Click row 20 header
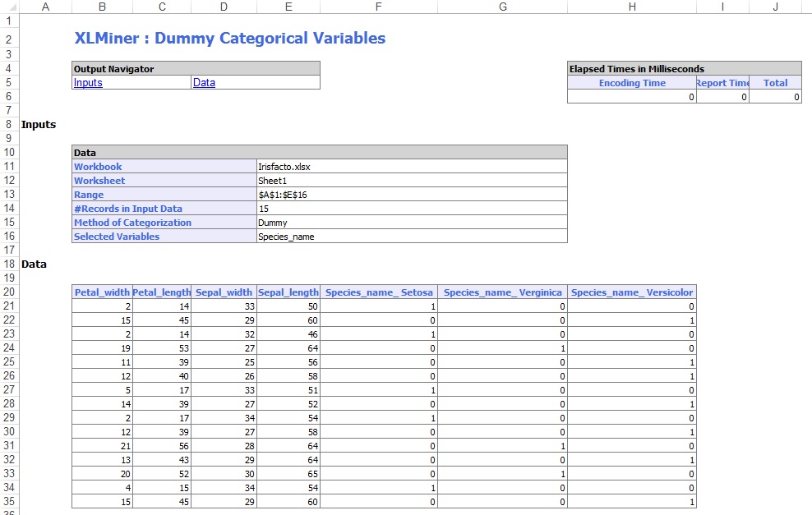This screenshot has height=515, width=812. pos(9,292)
